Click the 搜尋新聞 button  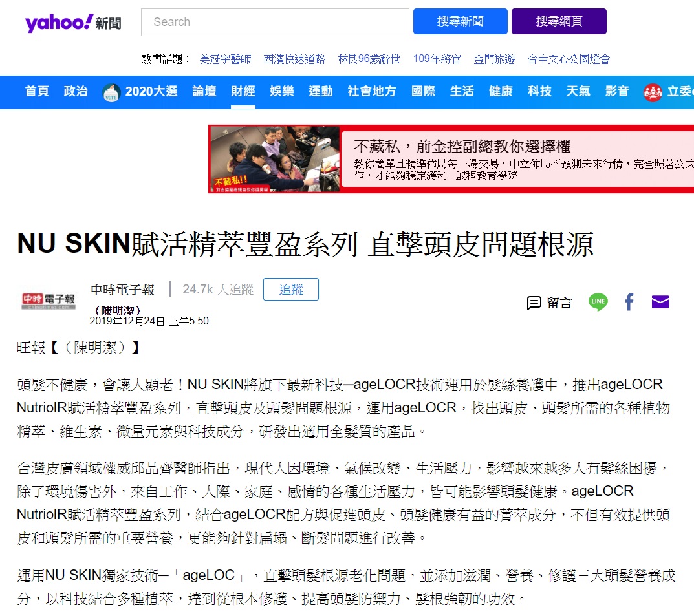pyautogui.click(x=461, y=21)
